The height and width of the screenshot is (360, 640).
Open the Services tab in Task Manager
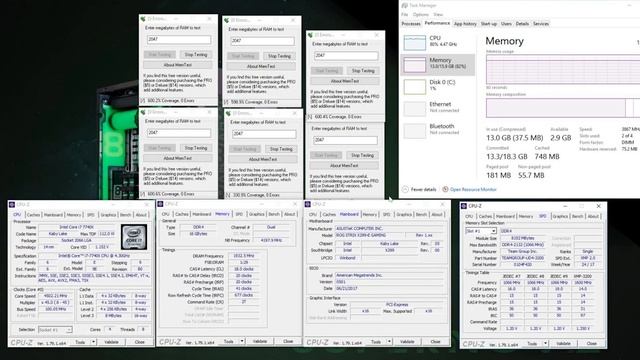coord(541,24)
